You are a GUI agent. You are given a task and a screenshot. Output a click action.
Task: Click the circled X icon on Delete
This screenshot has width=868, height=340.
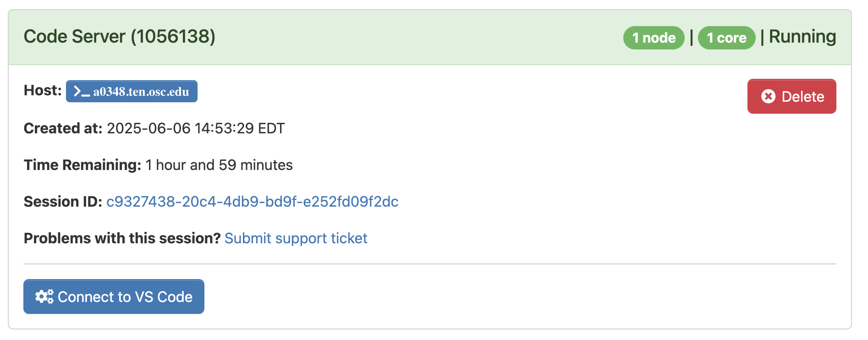769,96
